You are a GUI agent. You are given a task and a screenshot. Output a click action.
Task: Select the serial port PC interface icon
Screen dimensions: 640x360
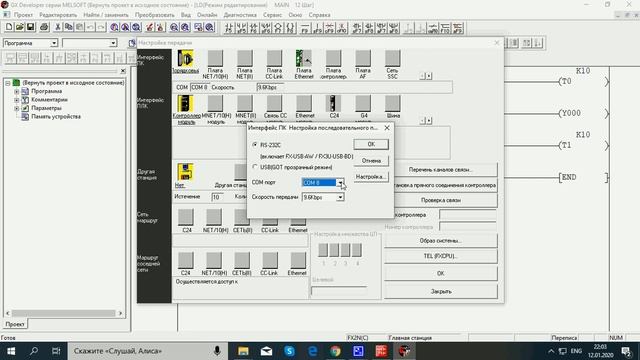185,58
